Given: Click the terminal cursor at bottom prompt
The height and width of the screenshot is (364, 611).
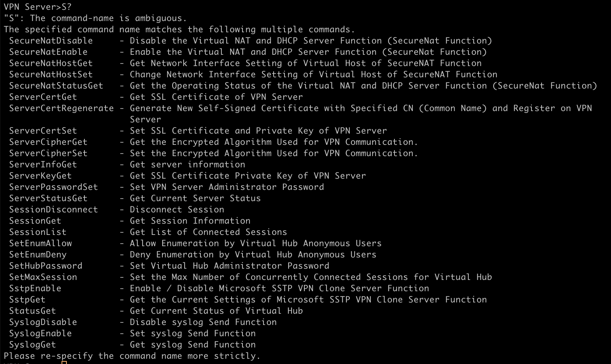Looking at the screenshot, I should (x=64, y=362).
